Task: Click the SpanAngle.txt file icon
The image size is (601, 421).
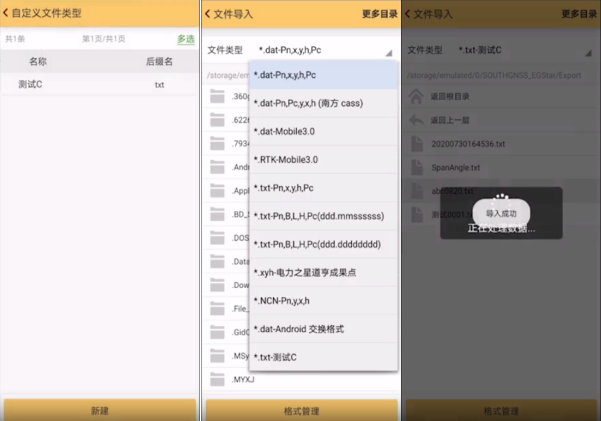Action: coord(416,167)
